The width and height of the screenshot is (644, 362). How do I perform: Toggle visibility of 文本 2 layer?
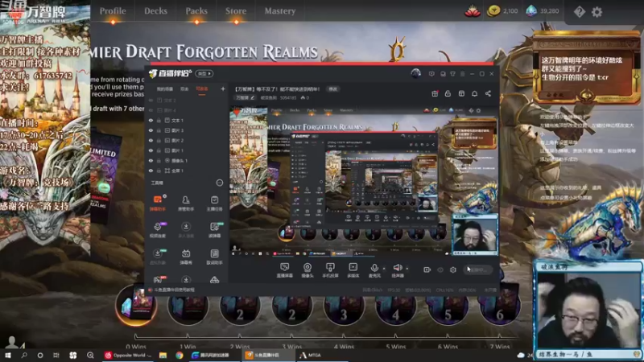151,100
